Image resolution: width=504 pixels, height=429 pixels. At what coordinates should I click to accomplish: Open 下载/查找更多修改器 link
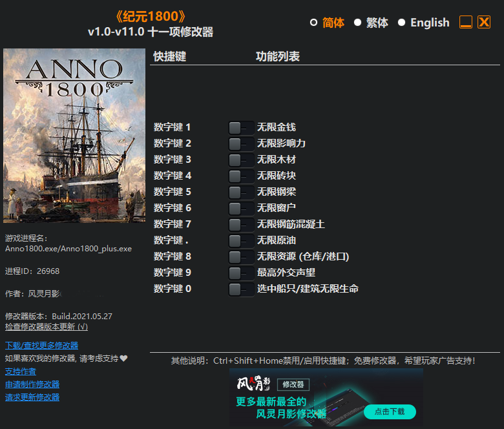[x=41, y=346]
